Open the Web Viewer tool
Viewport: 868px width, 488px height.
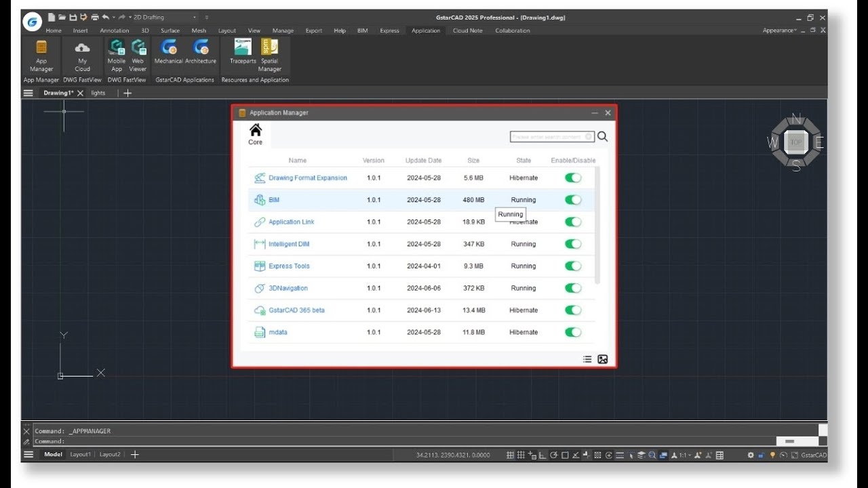(138, 55)
